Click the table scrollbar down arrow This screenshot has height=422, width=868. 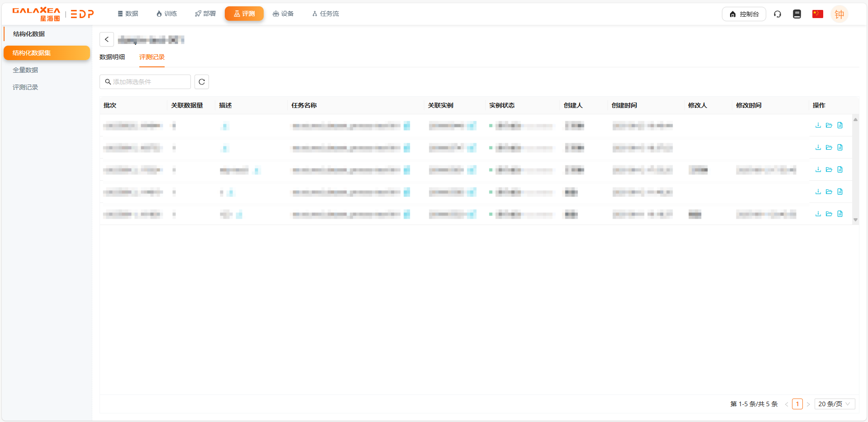855,220
